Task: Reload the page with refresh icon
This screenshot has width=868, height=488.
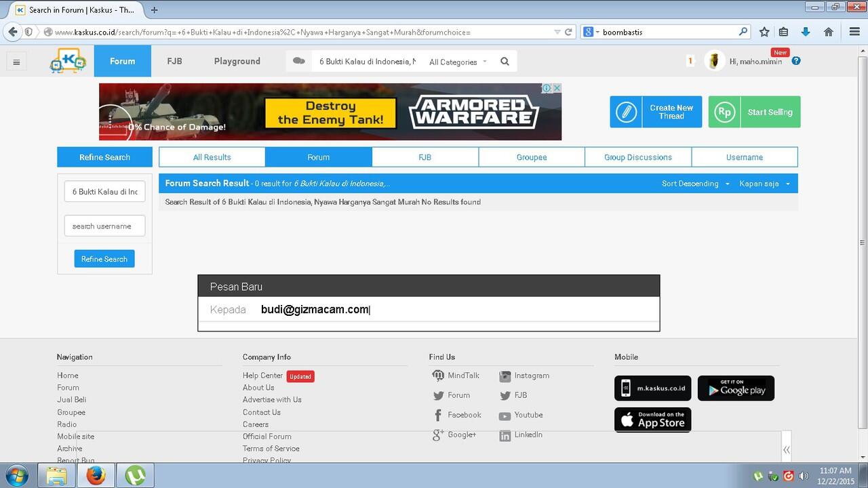Action: click(x=568, y=32)
